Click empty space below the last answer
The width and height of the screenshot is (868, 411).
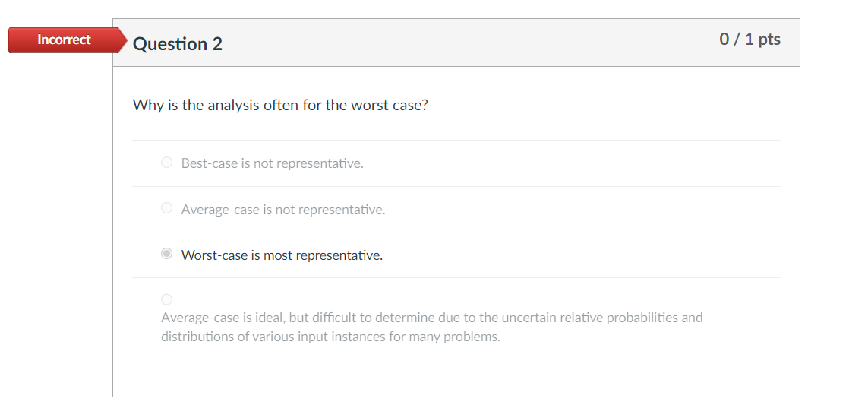[x=456, y=372]
